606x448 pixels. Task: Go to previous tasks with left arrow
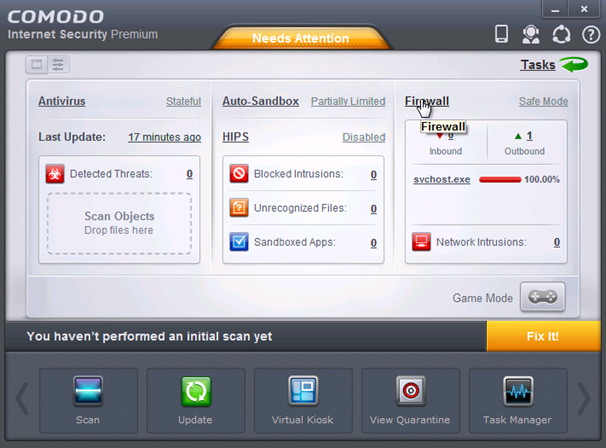point(22,399)
